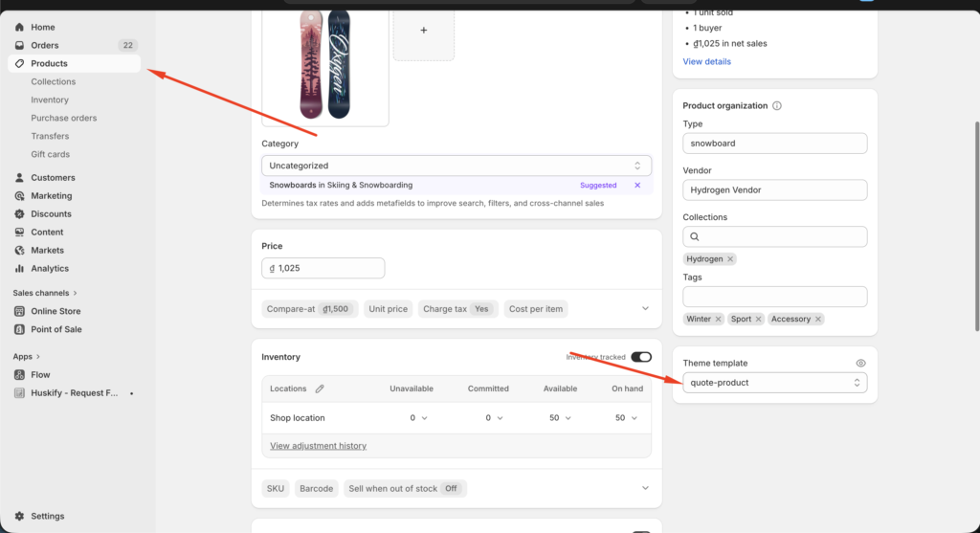Add media with the plus tile
This screenshot has width=980, height=533.
424,31
